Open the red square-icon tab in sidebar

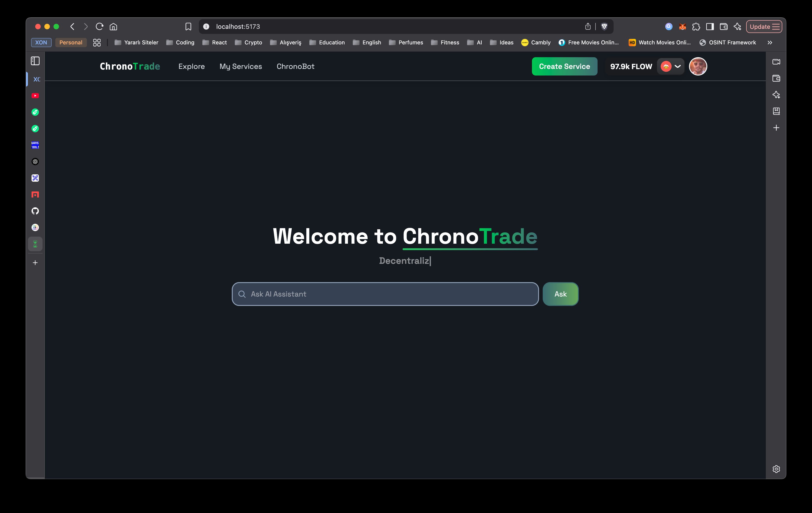coord(35,194)
